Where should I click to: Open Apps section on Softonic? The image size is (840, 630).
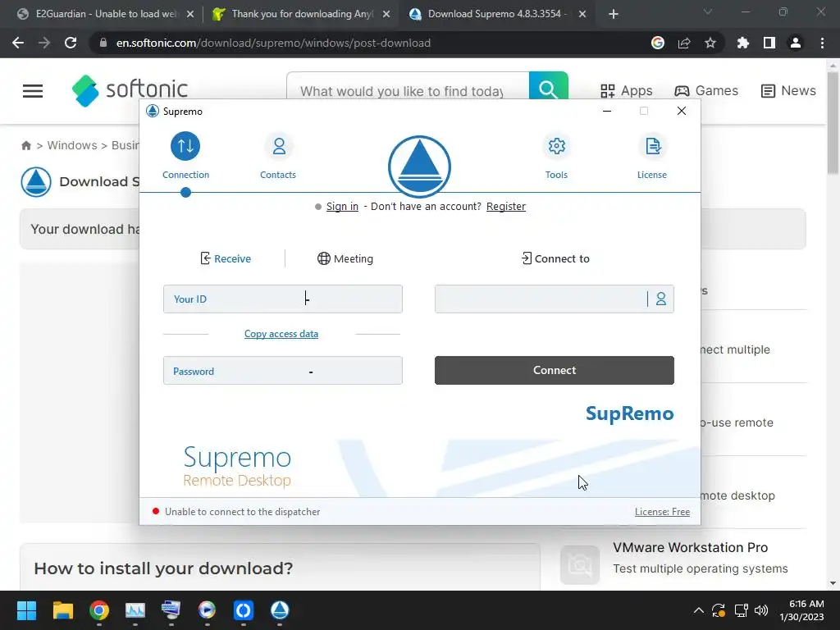tap(626, 90)
